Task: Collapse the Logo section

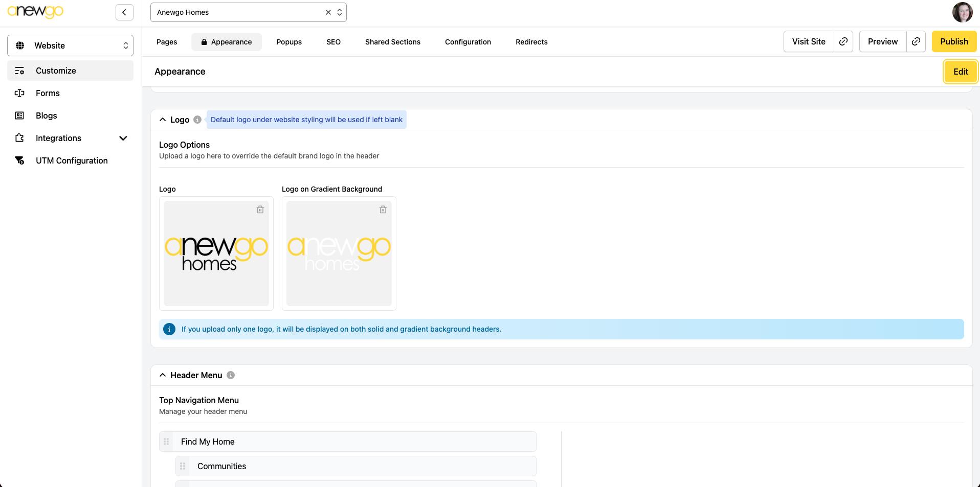Action: (163, 120)
